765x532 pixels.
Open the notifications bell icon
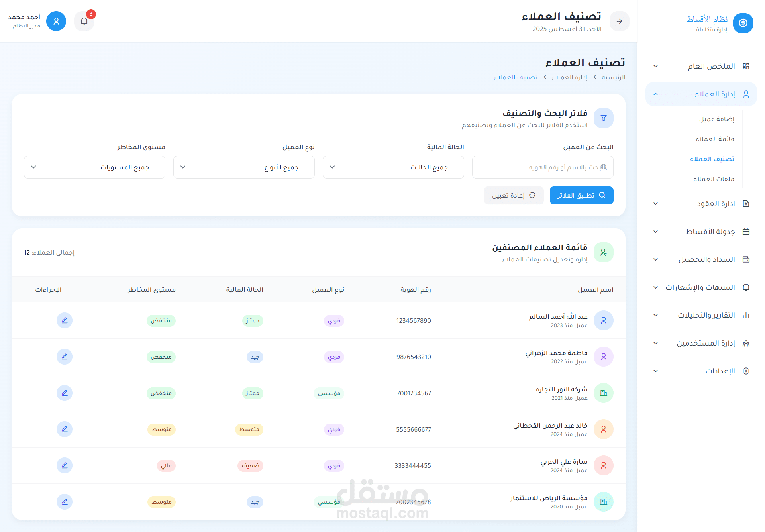(x=84, y=21)
